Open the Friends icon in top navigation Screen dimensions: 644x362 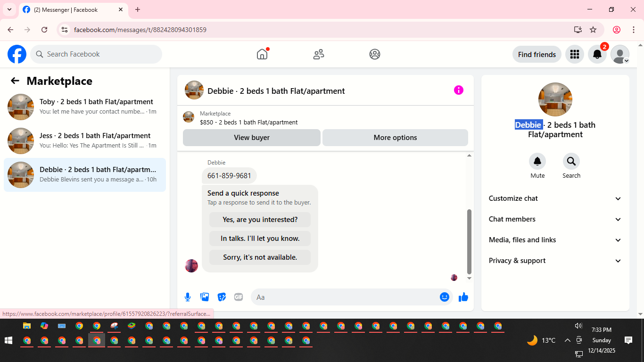[319, 54]
